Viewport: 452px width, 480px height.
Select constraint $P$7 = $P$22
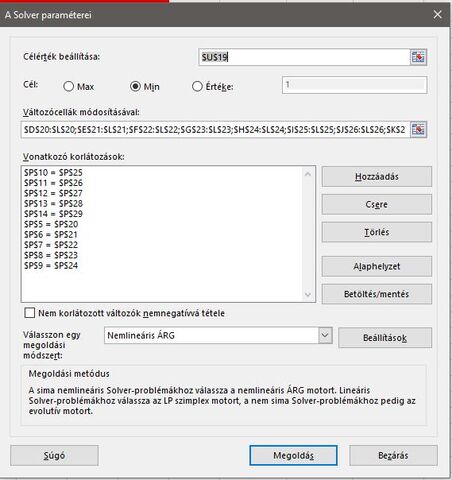click(51, 245)
